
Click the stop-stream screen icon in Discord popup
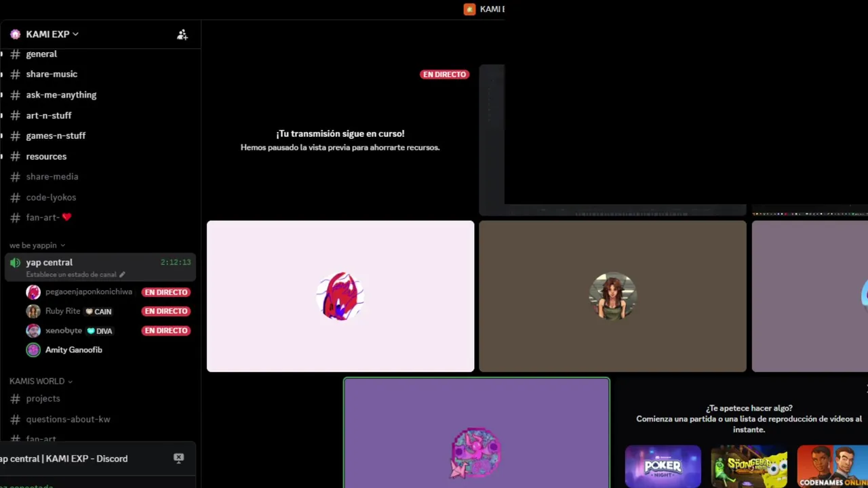pos(178,458)
